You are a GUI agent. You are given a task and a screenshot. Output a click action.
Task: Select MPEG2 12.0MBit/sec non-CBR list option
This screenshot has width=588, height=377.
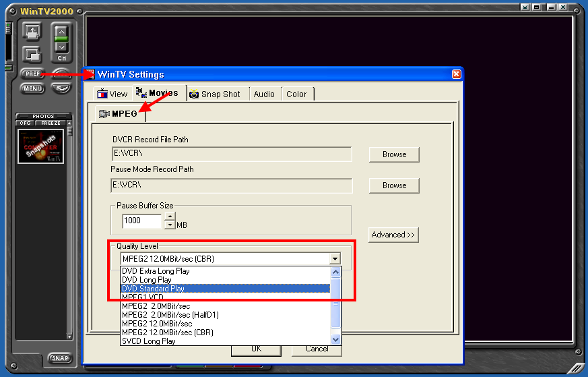[x=226, y=323]
